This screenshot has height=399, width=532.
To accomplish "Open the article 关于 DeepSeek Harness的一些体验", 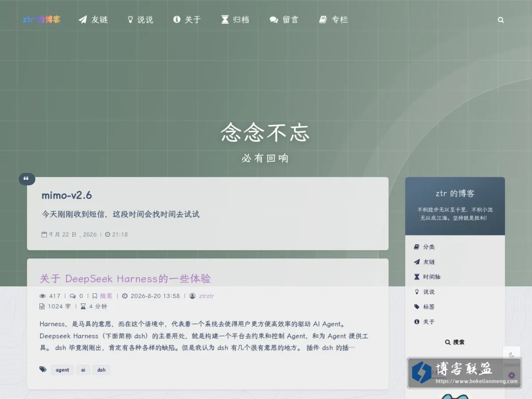I will (125, 278).
